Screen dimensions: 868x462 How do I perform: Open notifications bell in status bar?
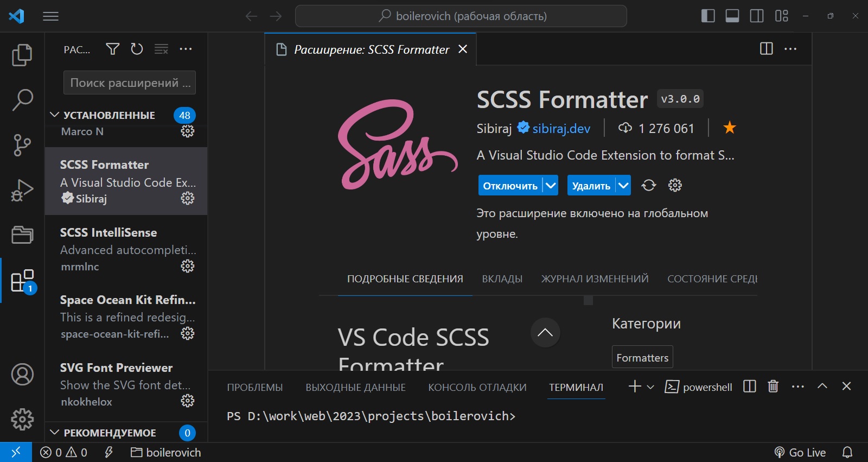click(847, 452)
